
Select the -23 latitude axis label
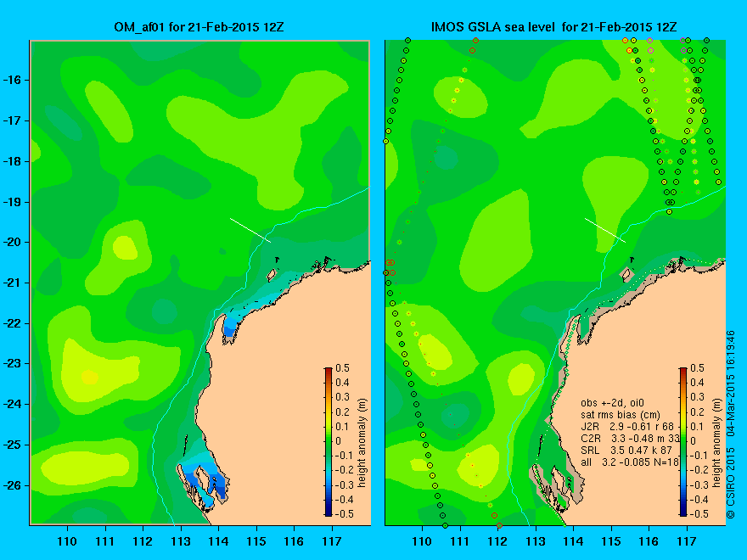coord(11,364)
